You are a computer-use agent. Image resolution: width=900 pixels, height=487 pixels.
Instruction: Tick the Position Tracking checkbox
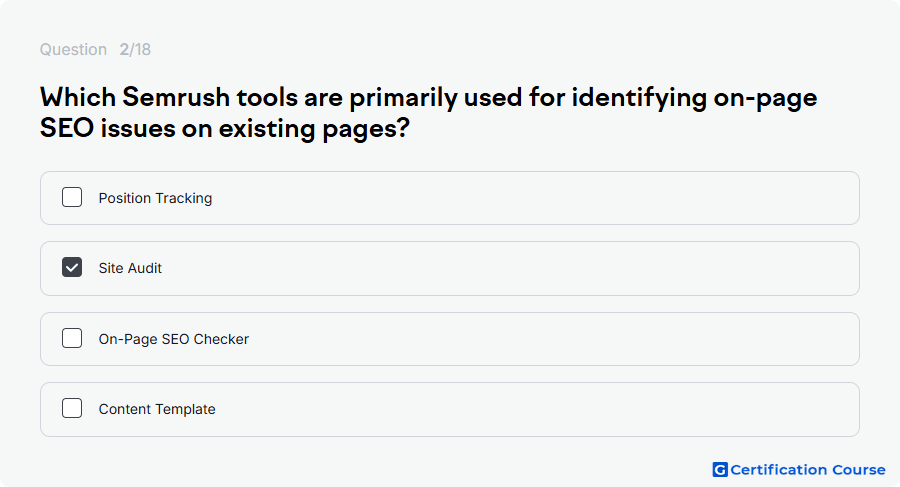click(72, 198)
